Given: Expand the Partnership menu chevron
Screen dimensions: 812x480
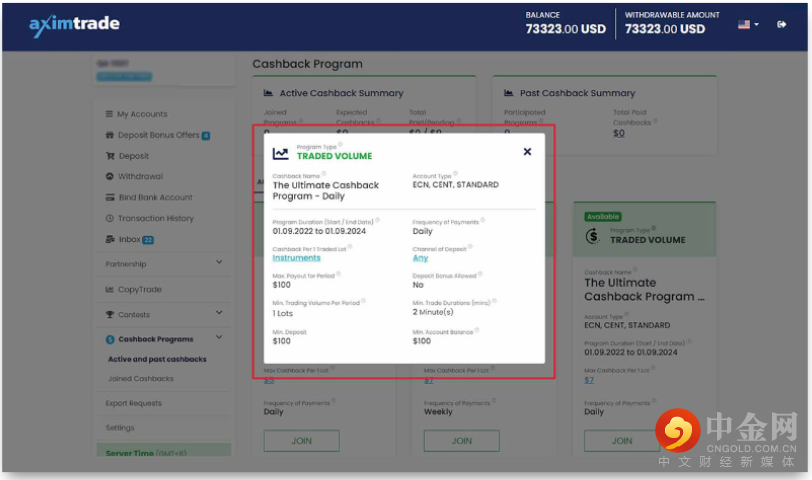Looking at the screenshot, I should coord(219,263).
